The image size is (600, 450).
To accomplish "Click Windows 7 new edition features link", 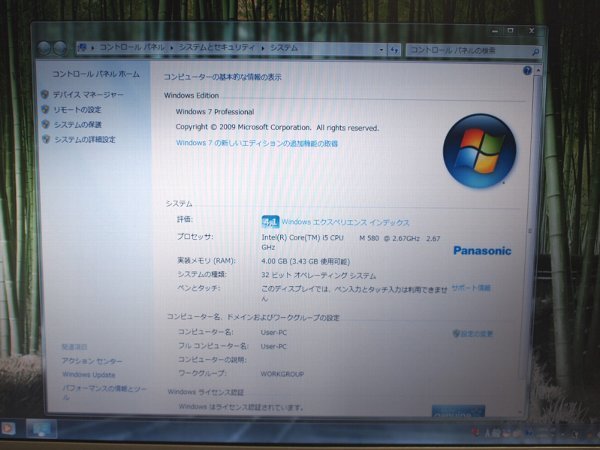I will [x=257, y=143].
